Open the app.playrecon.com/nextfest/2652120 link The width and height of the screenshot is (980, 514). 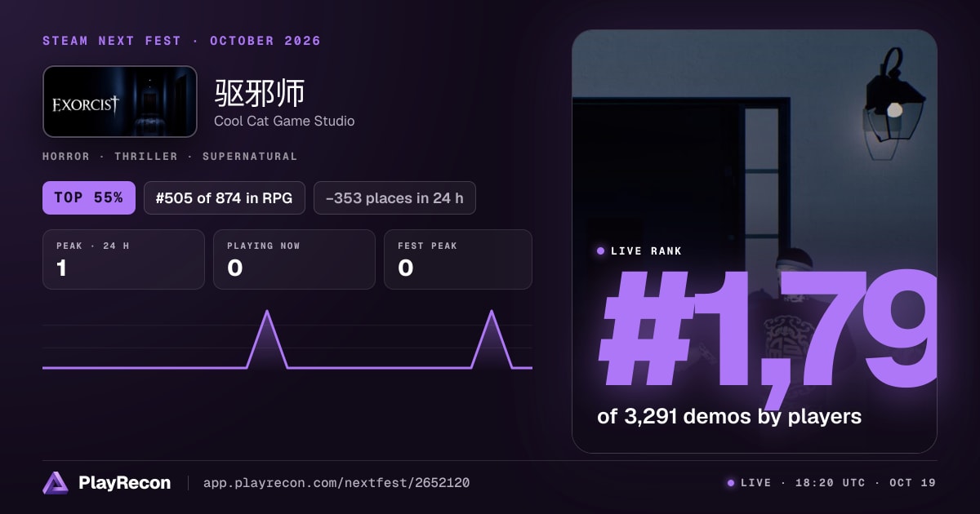[336, 483]
